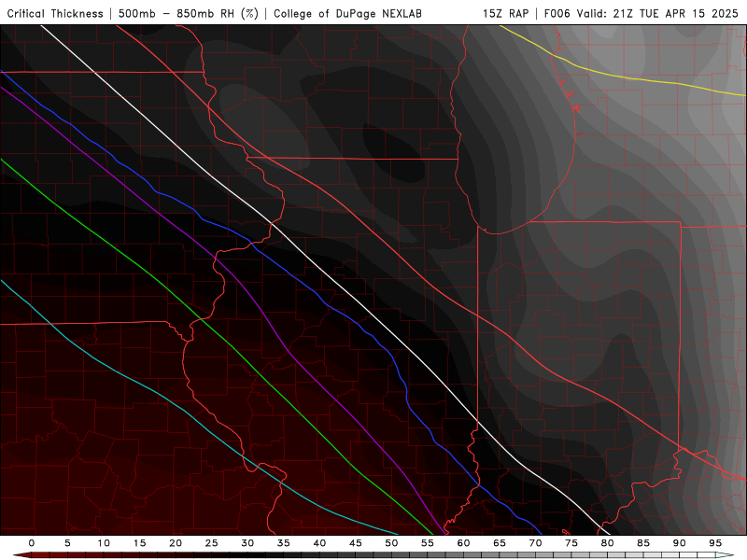Click the colorbar tick label '55'

coord(428,543)
